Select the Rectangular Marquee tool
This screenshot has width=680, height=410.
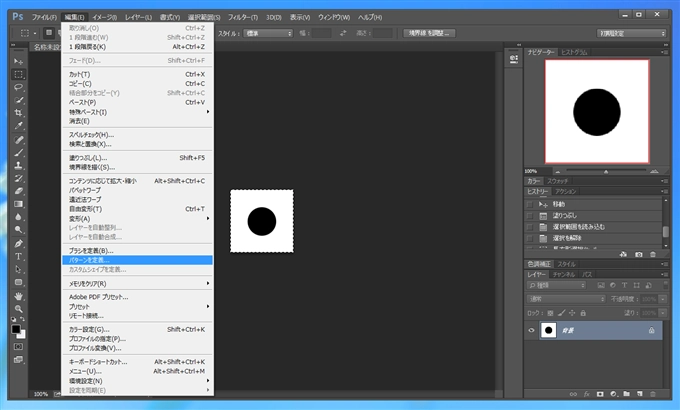point(18,74)
